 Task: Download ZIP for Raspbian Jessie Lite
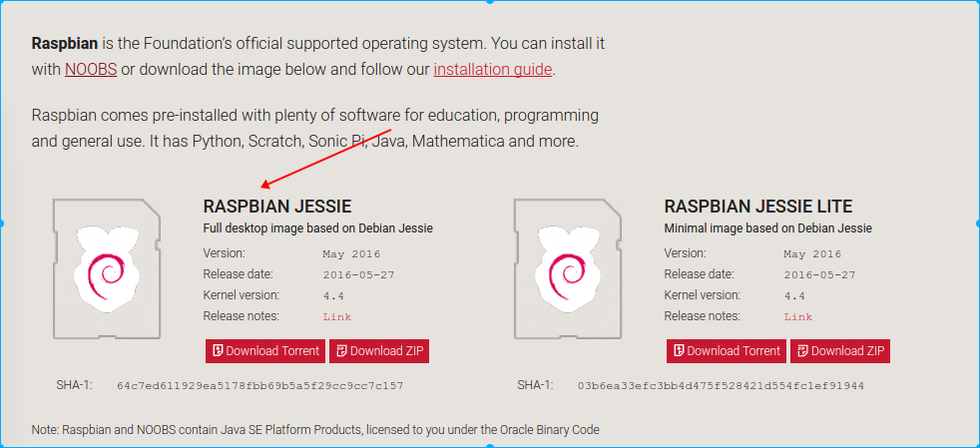840,351
